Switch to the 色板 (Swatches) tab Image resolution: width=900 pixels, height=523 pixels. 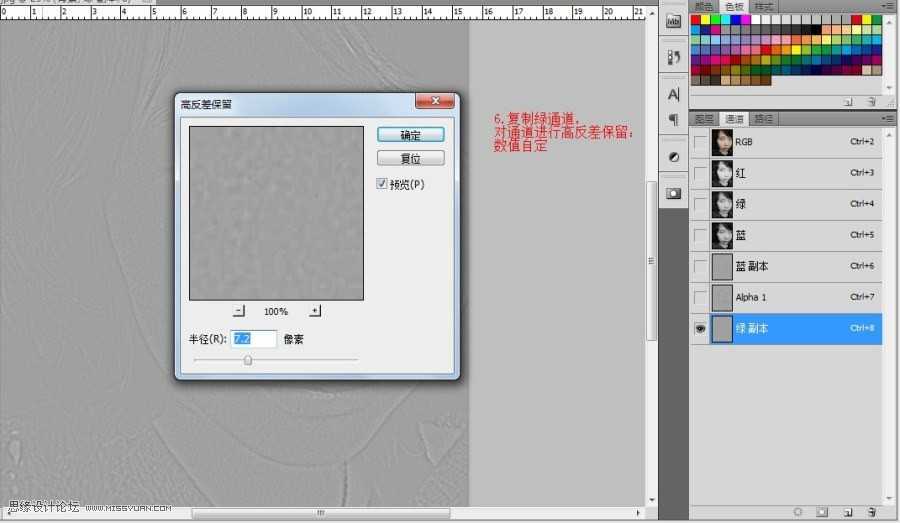[734, 6]
